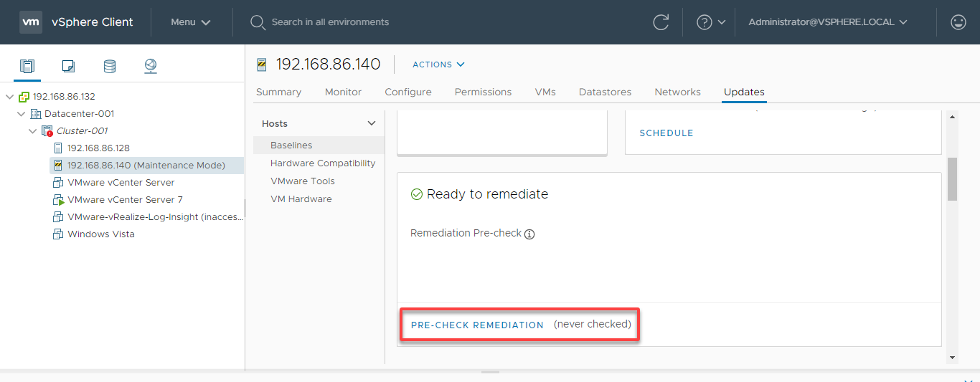This screenshot has width=980, height=382.
Task: Click the SCHEDULE link
Action: point(666,133)
